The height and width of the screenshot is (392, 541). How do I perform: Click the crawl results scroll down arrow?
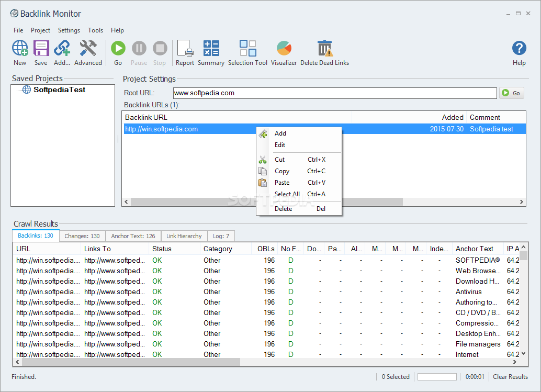[x=523, y=353]
